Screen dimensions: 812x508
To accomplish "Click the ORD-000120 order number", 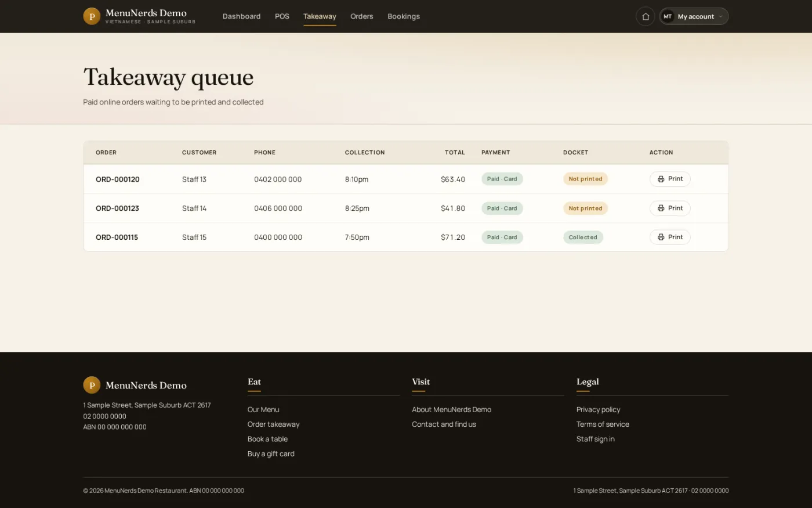I will click(x=118, y=179).
